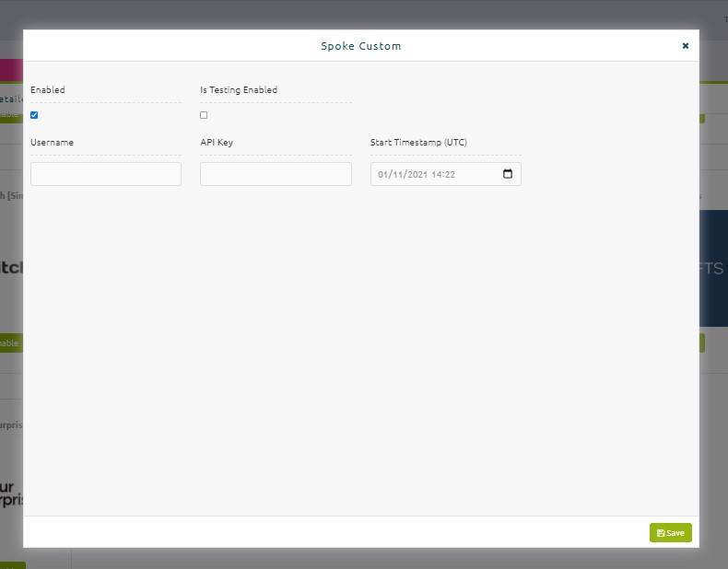Click the Is Testing Enabled label

(x=239, y=89)
